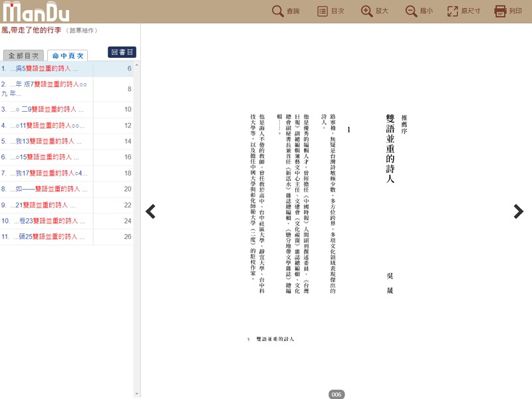Image resolution: width=532 pixels, height=399 pixels.
Task: Zoom out with the 縮小 icon
Action: point(411,11)
